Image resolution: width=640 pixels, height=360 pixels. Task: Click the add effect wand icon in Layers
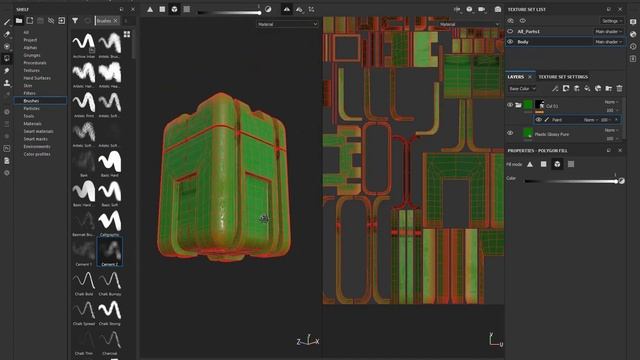555,88
